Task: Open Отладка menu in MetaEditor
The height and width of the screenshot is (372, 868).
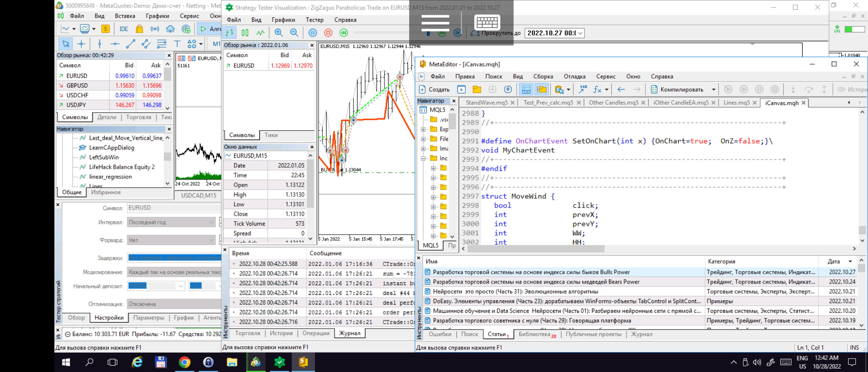Action: 574,76
